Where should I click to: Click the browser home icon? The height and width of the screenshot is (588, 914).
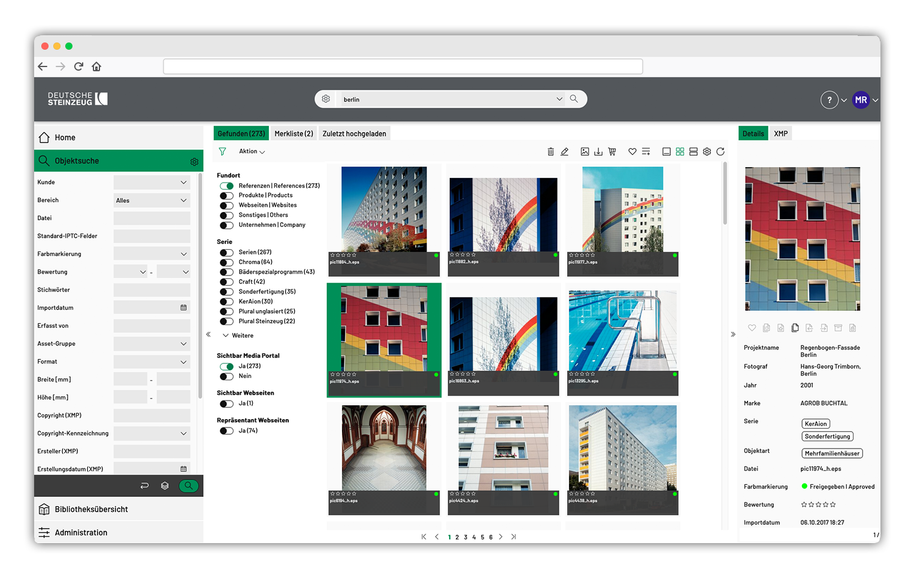coord(96,66)
